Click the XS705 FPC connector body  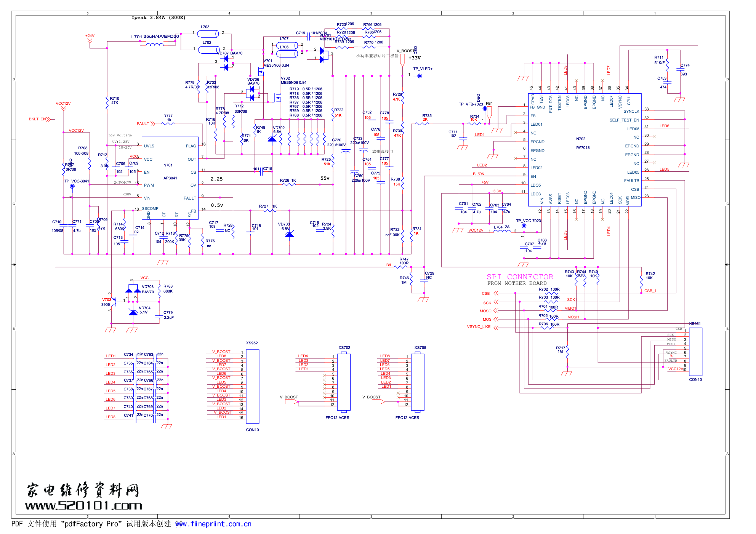(418, 382)
